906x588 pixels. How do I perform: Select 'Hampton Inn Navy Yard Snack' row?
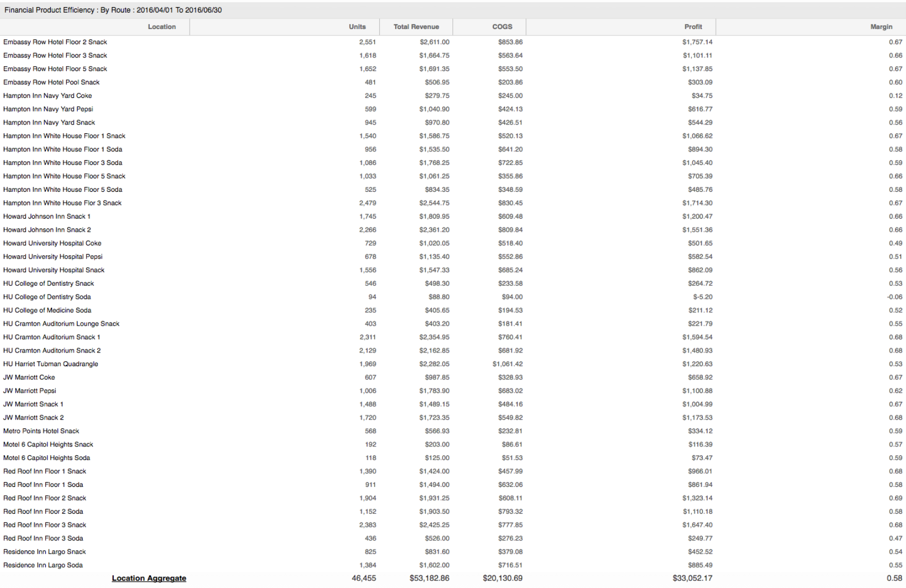click(x=453, y=122)
